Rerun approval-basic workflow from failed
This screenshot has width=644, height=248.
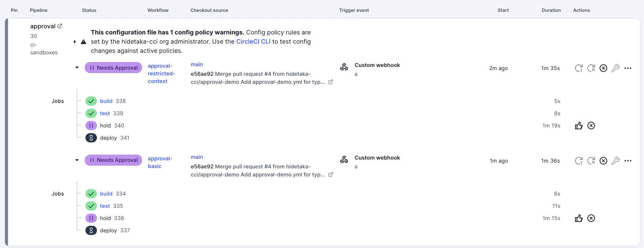(591, 161)
